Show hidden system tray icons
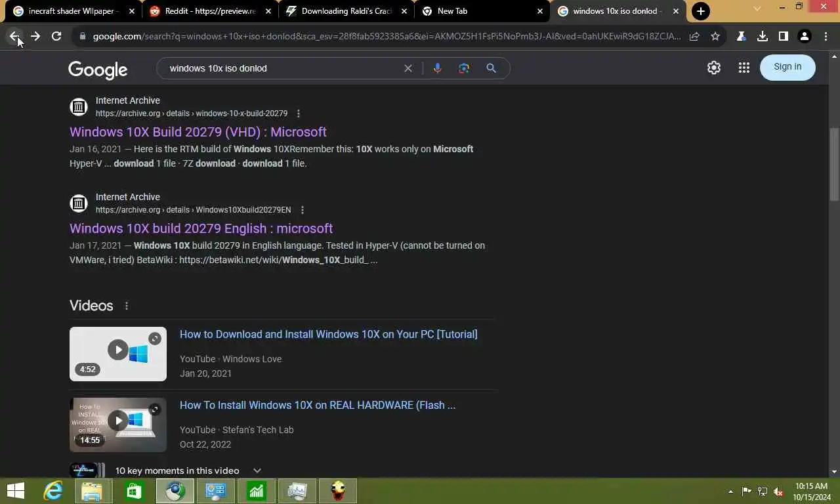The height and width of the screenshot is (504, 840). [x=730, y=492]
